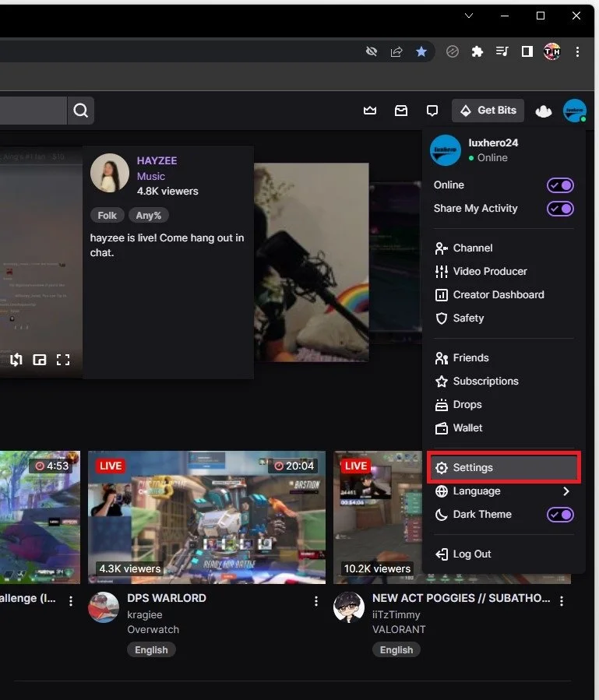Toggle the Share My Activity switch
Viewport: 599px width, 700px height.
coord(560,209)
